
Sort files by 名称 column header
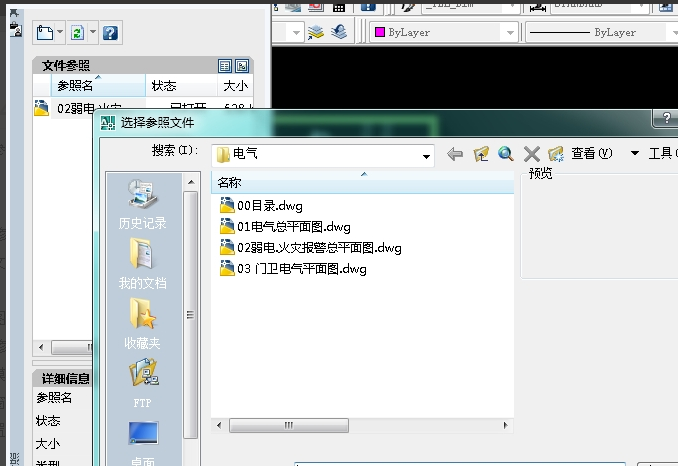tap(362, 182)
